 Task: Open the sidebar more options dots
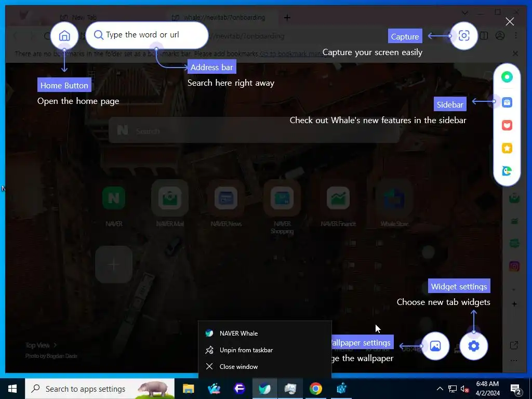pyautogui.click(x=514, y=361)
